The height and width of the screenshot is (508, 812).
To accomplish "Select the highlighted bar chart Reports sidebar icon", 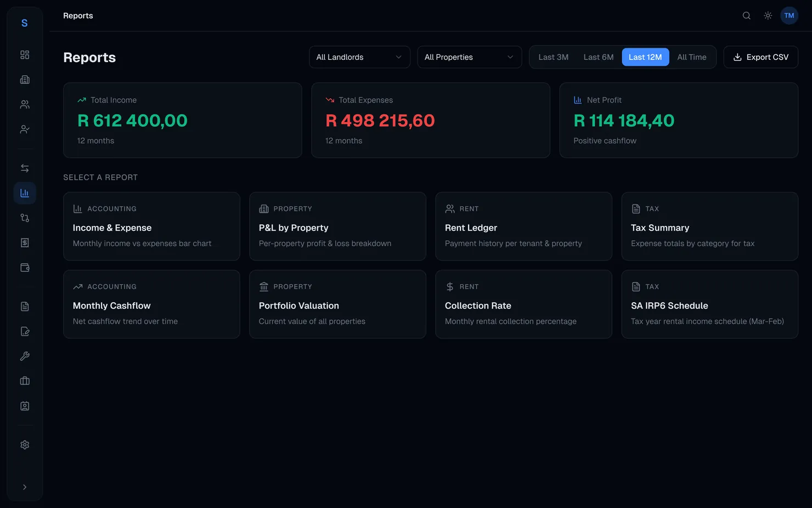I will click(x=25, y=193).
